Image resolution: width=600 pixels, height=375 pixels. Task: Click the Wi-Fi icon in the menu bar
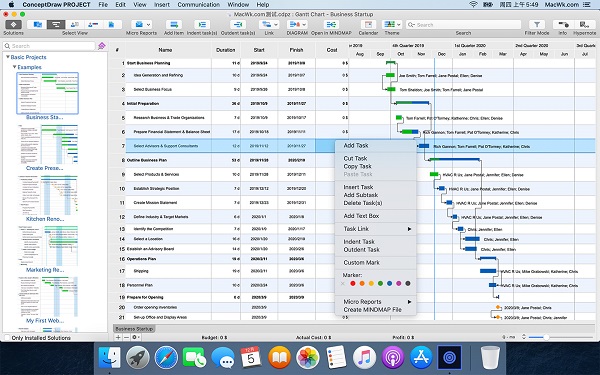point(473,5)
